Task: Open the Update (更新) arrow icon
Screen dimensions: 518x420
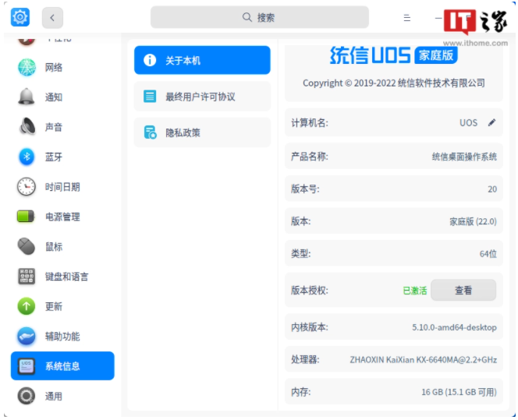Action: [x=27, y=306]
